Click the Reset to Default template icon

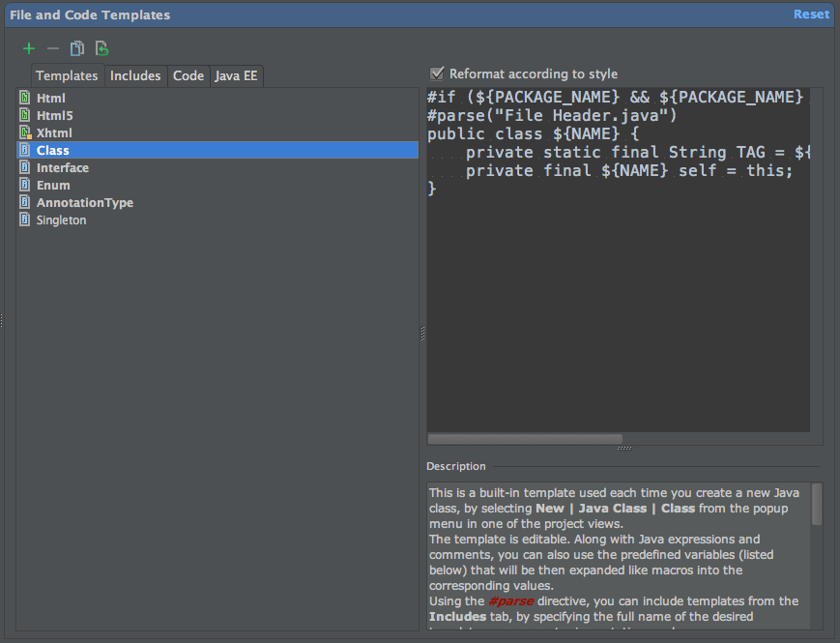click(101, 48)
